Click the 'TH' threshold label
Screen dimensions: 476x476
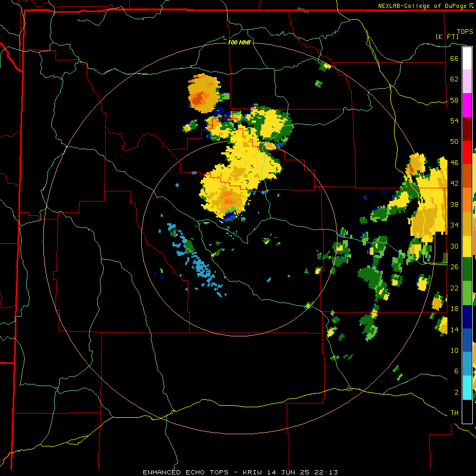[x=454, y=413]
